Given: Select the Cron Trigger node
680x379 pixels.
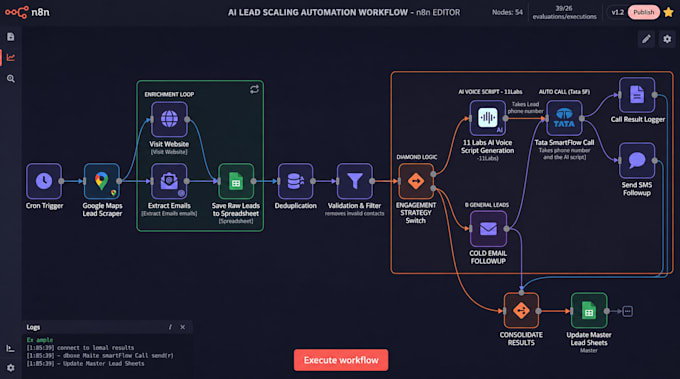Looking at the screenshot, I should [44, 181].
